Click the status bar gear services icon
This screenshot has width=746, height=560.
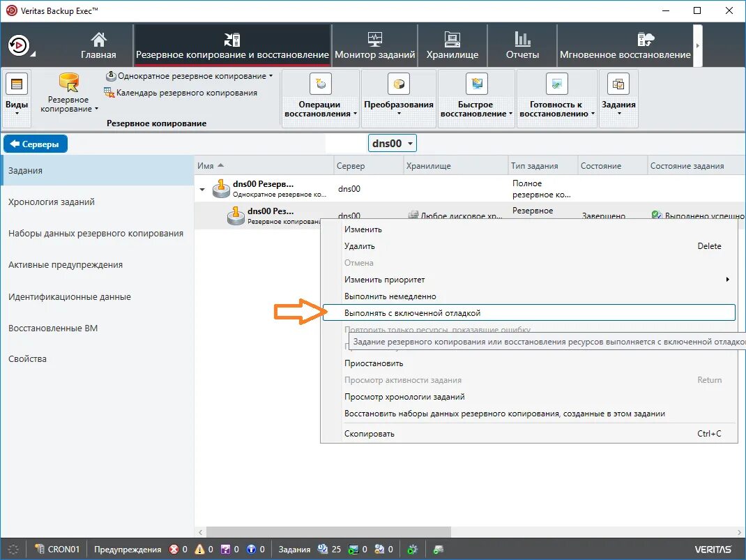[x=413, y=550]
